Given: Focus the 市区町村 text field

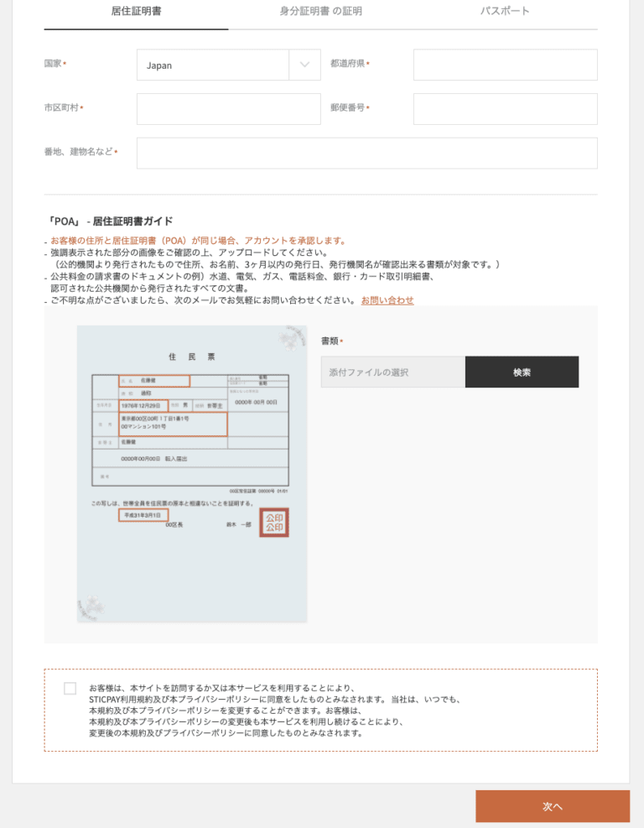Looking at the screenshot, I should 228,109.
